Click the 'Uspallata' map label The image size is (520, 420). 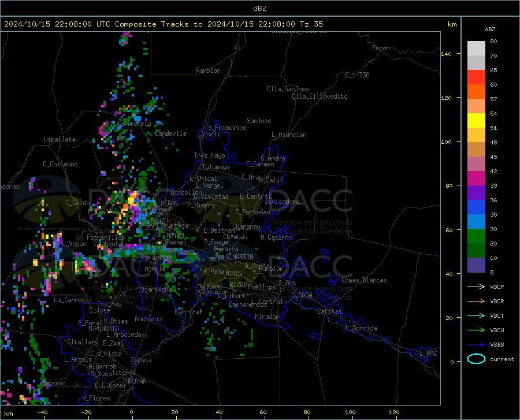click(x=60, y=140)
